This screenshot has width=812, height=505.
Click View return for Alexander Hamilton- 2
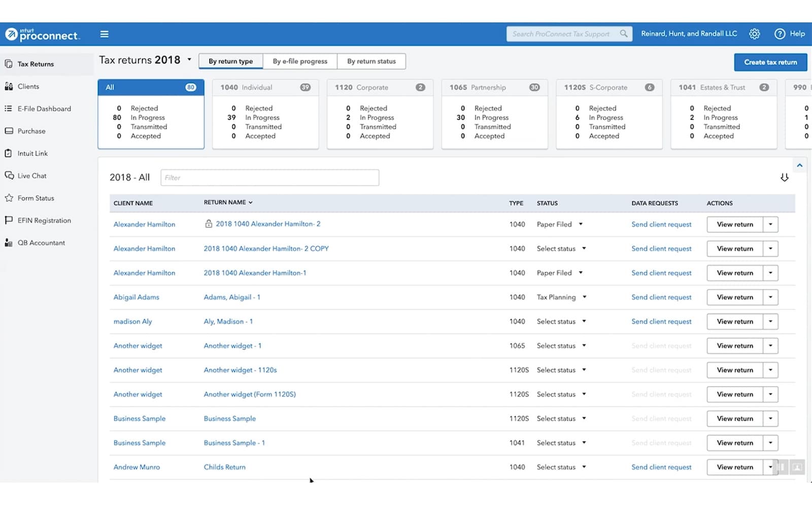[x=735, y=224]
